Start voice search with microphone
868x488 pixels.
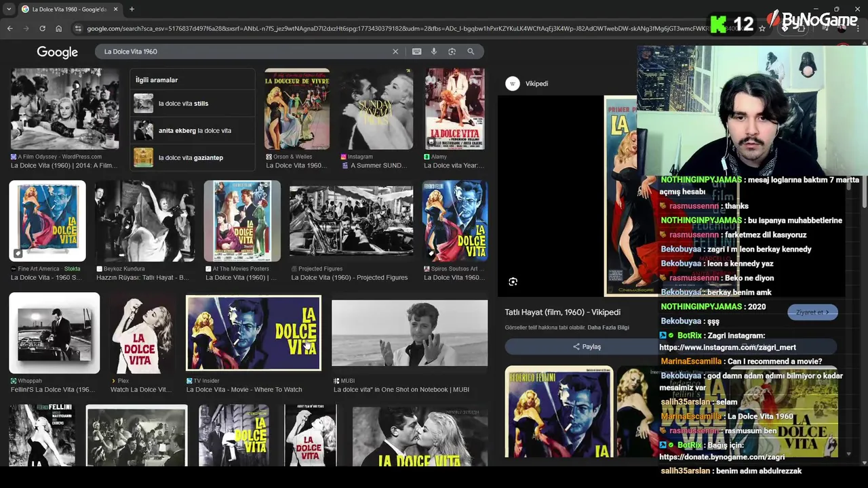434,52
